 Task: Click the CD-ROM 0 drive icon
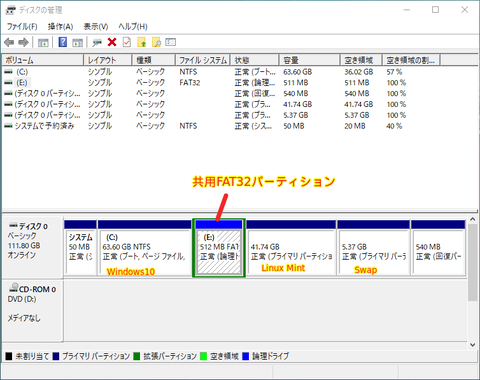pyautogui.click(x=14, y=287)
